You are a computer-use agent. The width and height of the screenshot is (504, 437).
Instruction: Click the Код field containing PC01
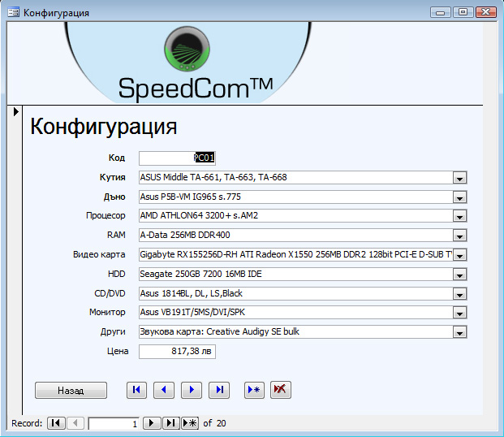(x=177, y=158)
